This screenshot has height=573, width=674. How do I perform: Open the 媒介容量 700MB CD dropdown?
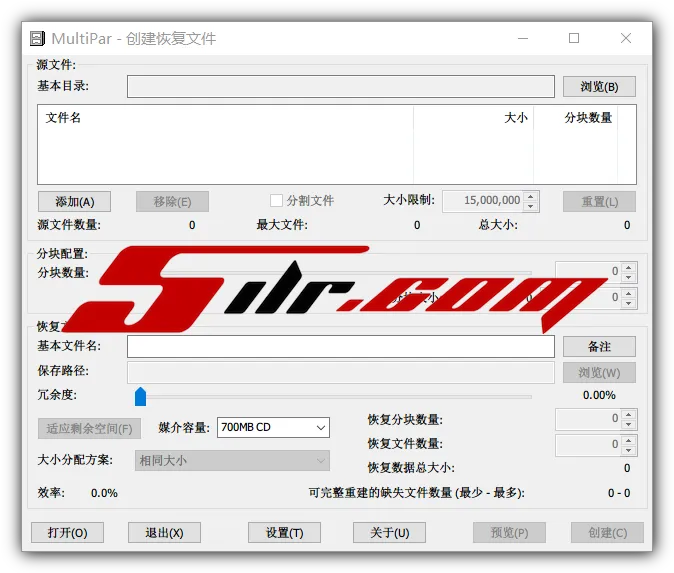point(272,427)
